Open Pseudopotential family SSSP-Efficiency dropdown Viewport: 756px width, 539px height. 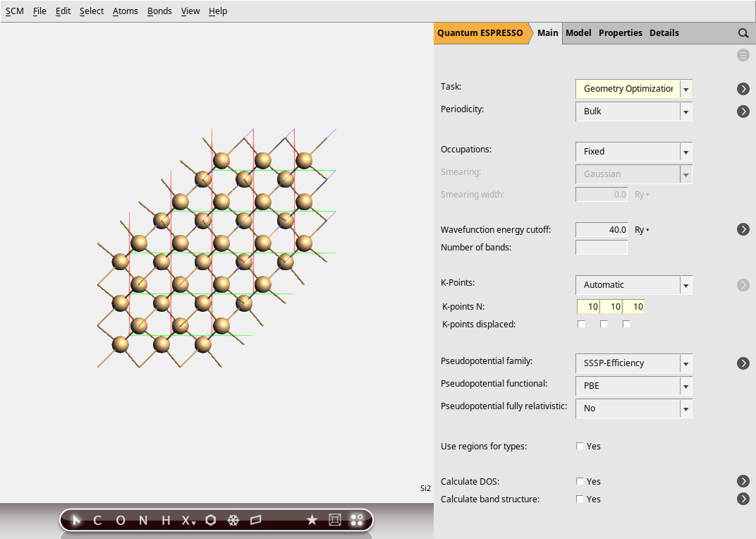pos(634,363)
